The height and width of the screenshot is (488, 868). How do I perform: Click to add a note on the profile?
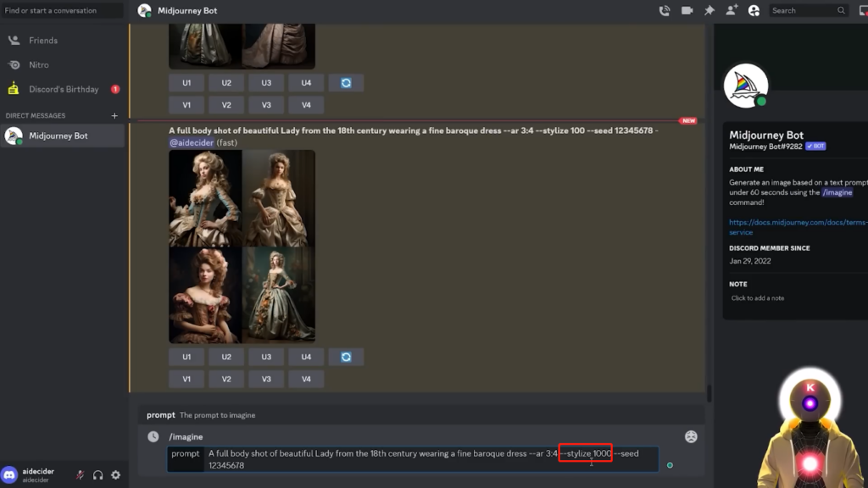coord(758,298)
